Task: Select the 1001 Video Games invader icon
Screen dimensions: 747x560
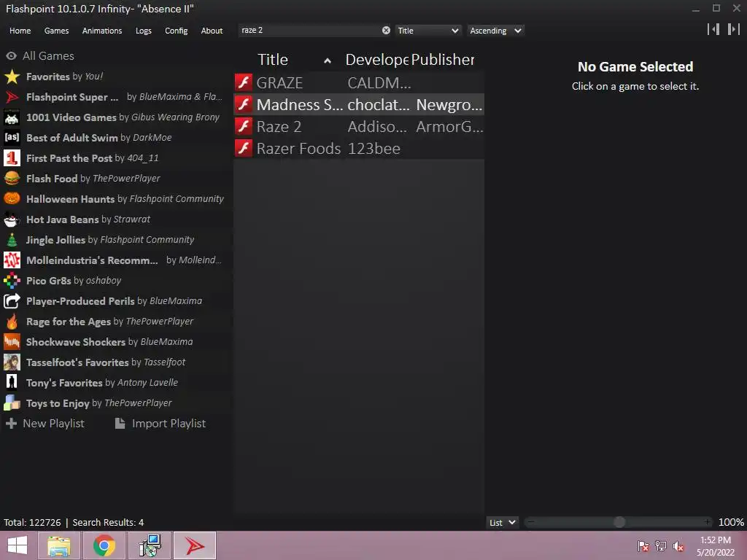Action: 12,117
